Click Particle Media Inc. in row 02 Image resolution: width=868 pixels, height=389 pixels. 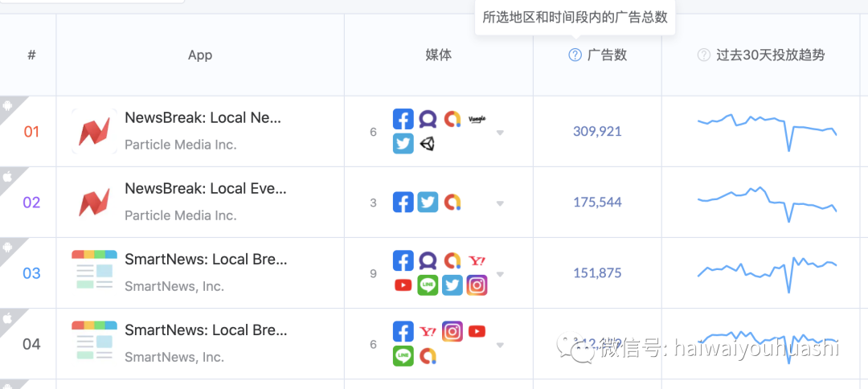coord(181,215)
